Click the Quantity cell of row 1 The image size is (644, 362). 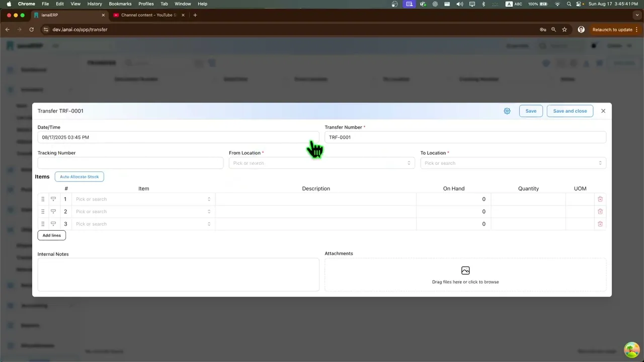click(x=528, y=199)
